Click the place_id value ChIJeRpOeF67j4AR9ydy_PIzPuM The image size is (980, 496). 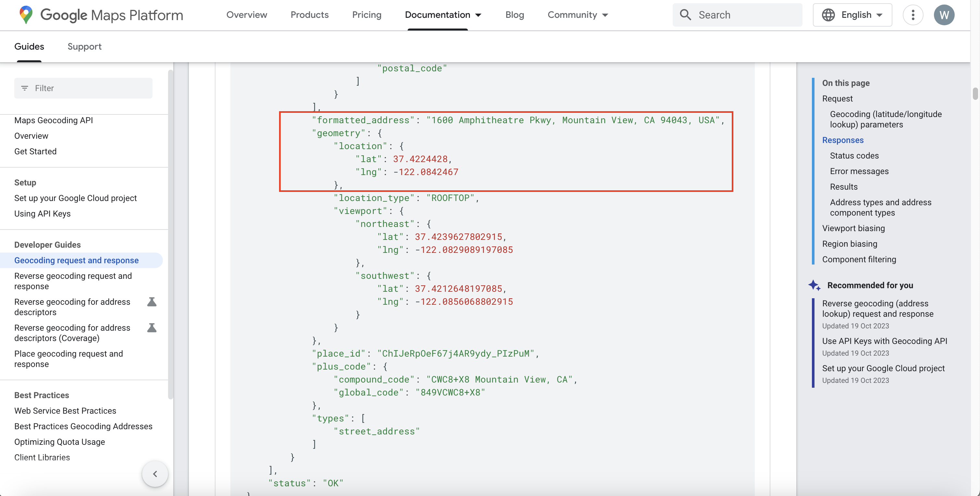tap(455, 353)
